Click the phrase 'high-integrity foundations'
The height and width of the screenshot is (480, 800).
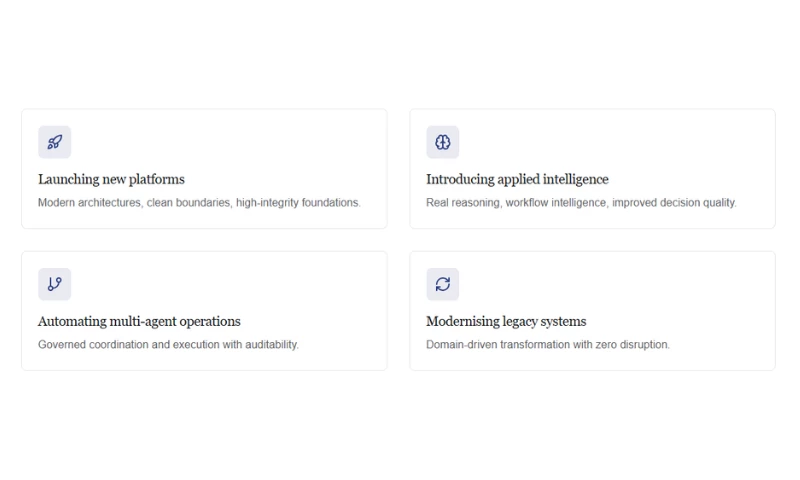pos(298,202)
